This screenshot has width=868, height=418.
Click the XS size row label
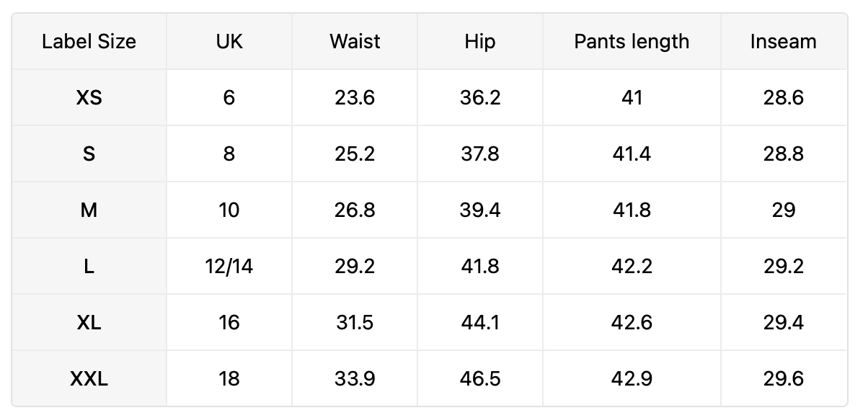click(x=89, y=97)
